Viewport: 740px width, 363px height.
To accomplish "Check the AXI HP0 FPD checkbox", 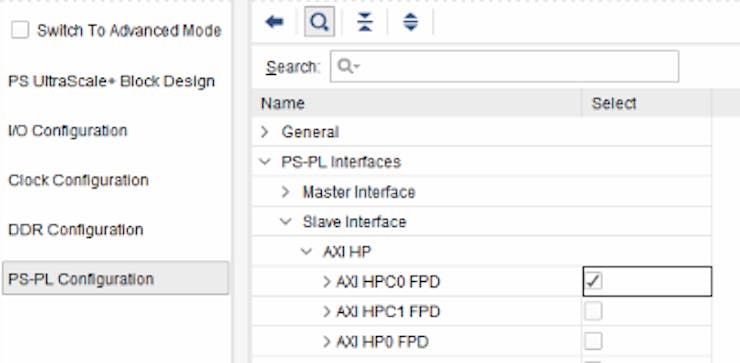I will click(593, 341).
